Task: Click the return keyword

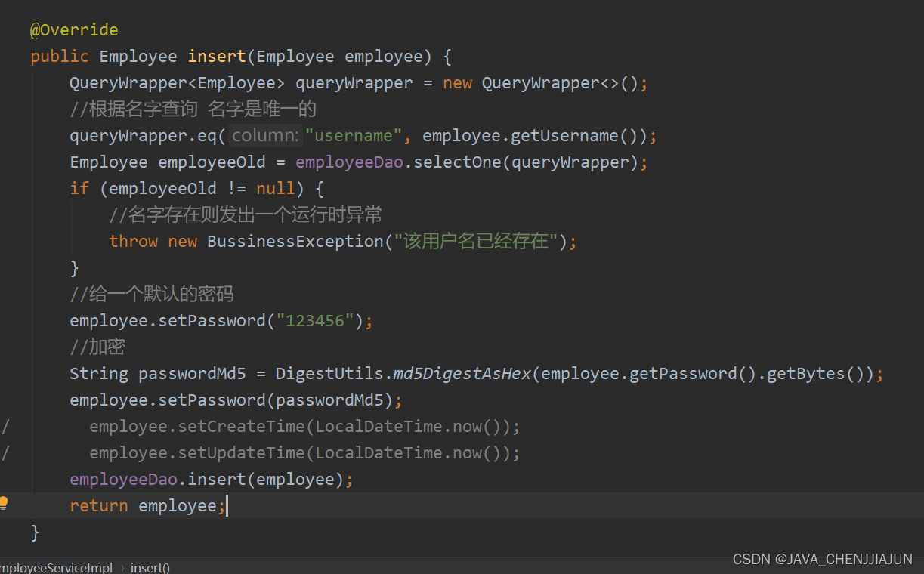Action: click(99, 506)
